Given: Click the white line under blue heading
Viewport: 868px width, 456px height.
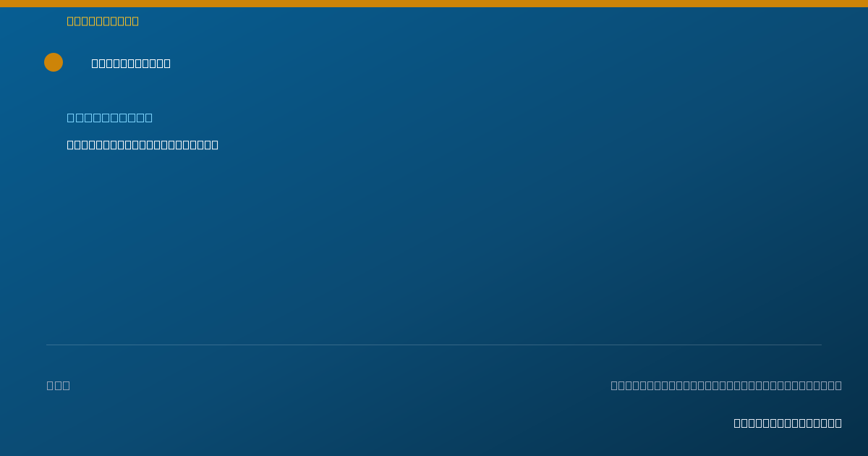Looking at the screenshot, I should [x=142, y=145].
